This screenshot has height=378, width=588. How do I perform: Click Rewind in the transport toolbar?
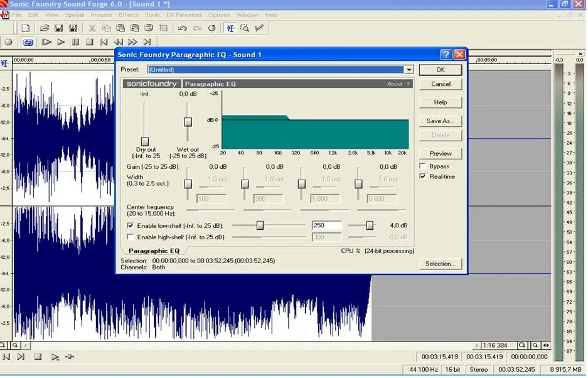point(118,43)
